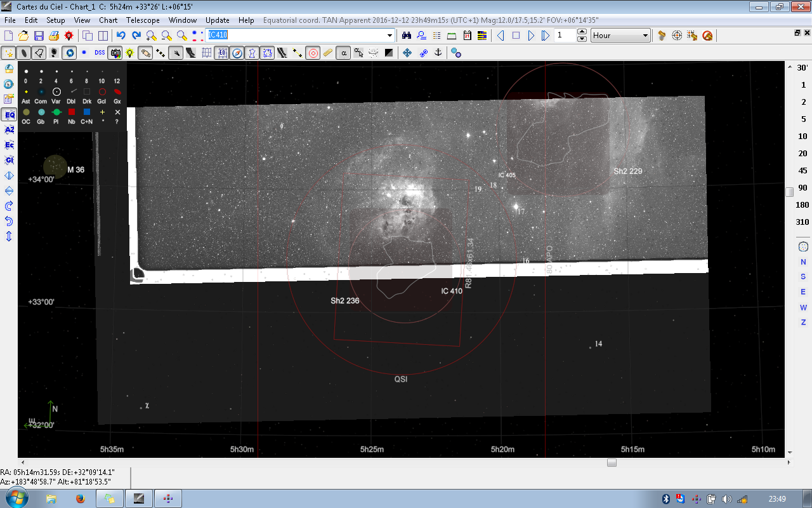Redo the last chart change
This screenshot has height=508, width=812.
[x=136, y=36]
